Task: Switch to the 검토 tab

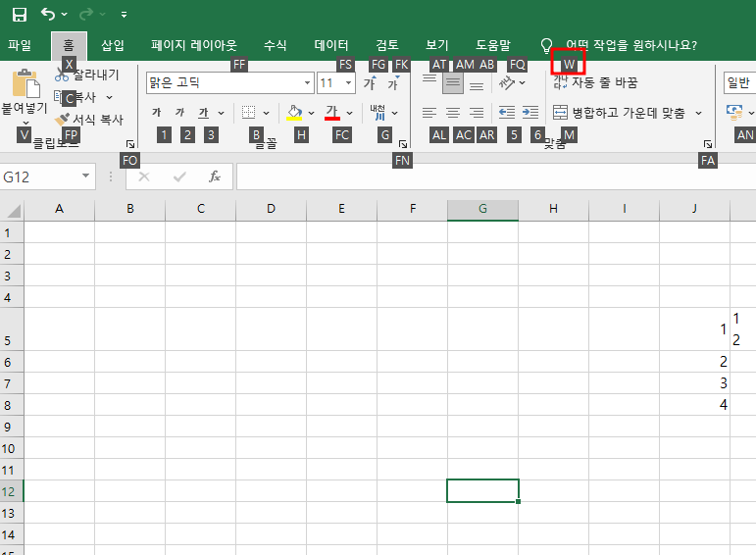Action: coord(387,45)
